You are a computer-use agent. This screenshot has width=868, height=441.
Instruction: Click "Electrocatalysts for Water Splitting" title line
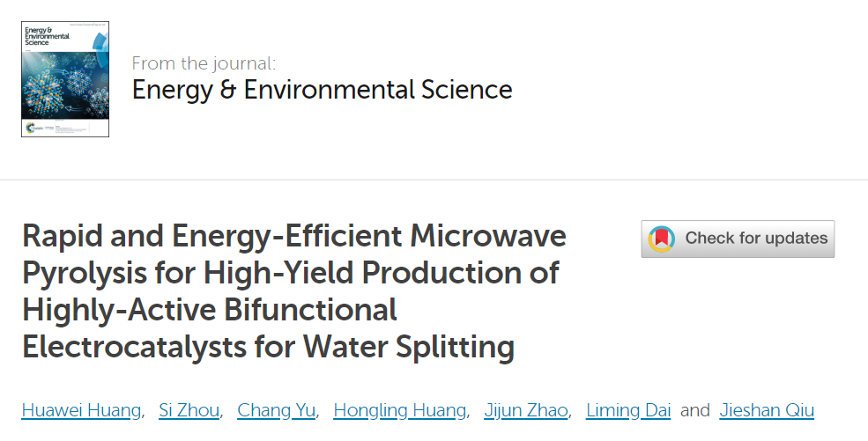tap(268, 347)
